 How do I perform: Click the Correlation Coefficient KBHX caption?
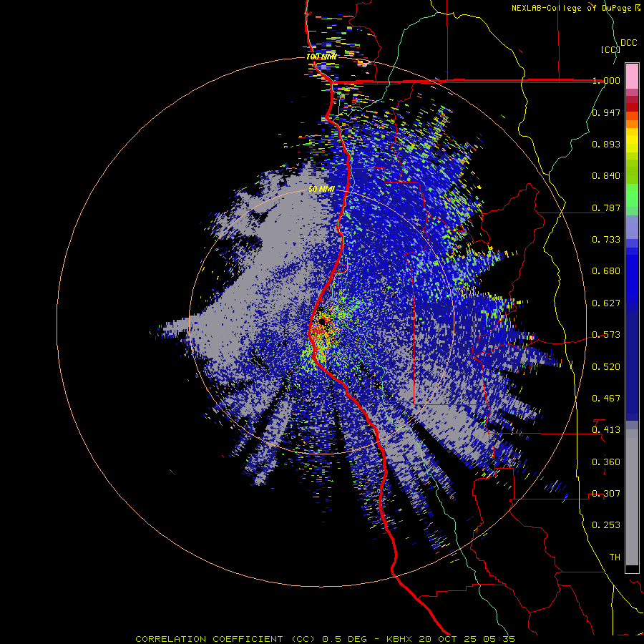[x=325, y=639]
